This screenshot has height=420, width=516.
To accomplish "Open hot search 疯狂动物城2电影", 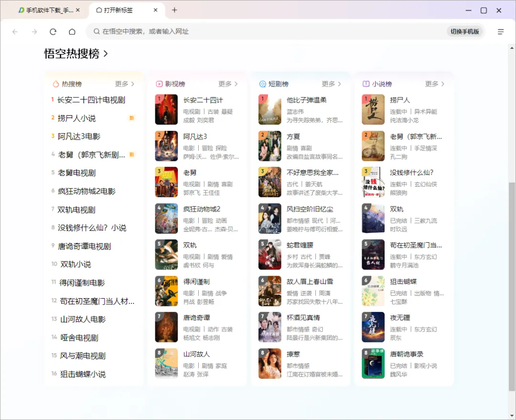I will click(86, 191).
